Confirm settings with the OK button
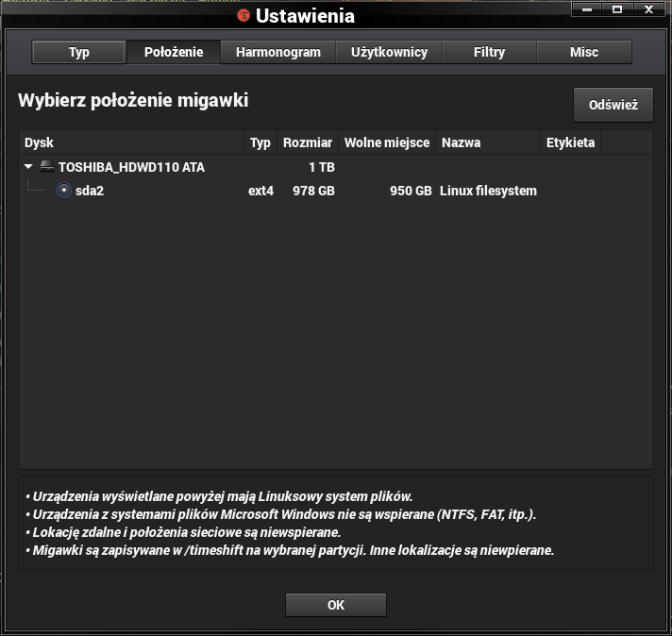This screenshot has height=636, width=672. (x=335, y=605)
